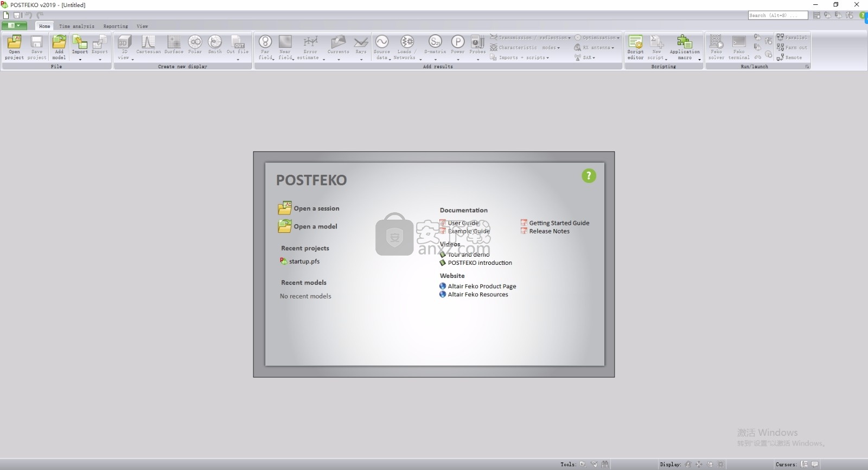Click the paperclip Display icon in status bar
The image size is (868, 470).
pyautogui.click(x=688, y=465)
